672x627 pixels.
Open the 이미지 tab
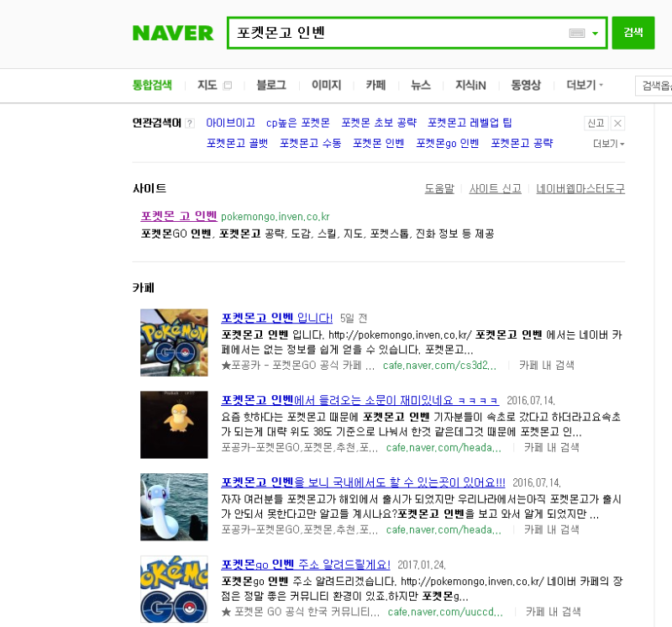click(326, 85)
